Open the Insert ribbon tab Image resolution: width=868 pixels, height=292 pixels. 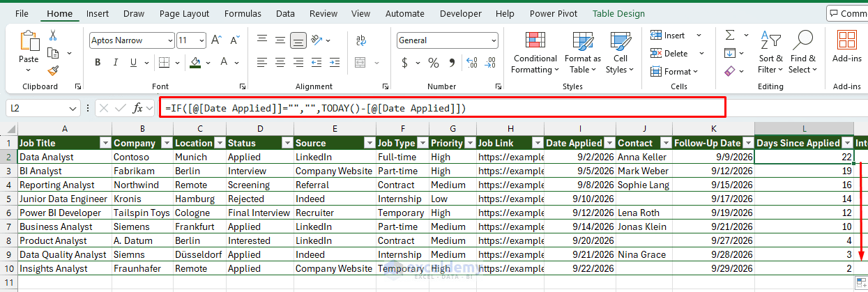point(98,13)
